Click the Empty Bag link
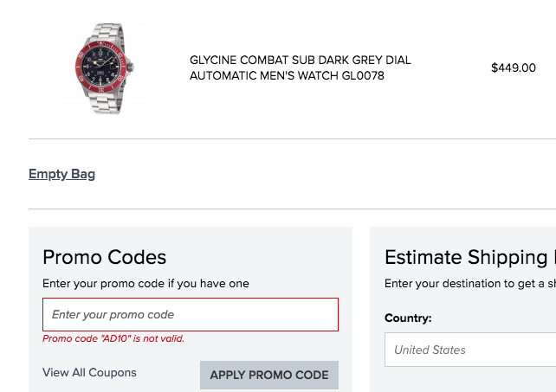The height and width of the screenshot is (392, 556). point(61,174)
